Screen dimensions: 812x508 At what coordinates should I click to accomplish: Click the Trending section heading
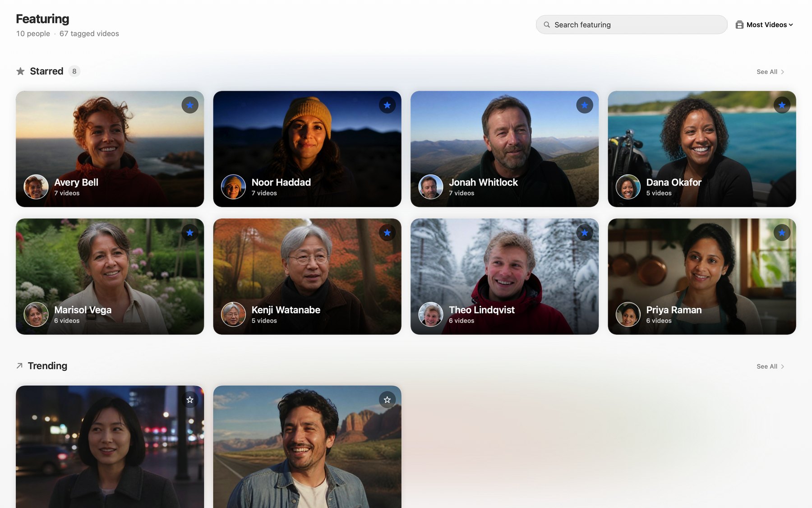coord(47,366)
